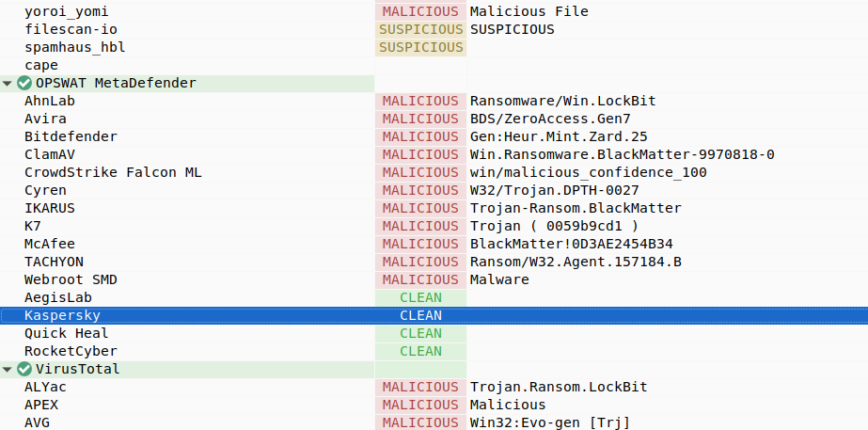Screen dimensions: 868x430
Task: Click the CLEAN verdict for AegisLab
Action: (420, 297)
